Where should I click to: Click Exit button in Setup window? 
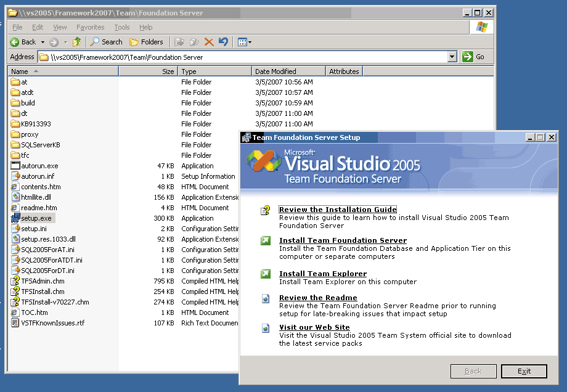point(524,371)
